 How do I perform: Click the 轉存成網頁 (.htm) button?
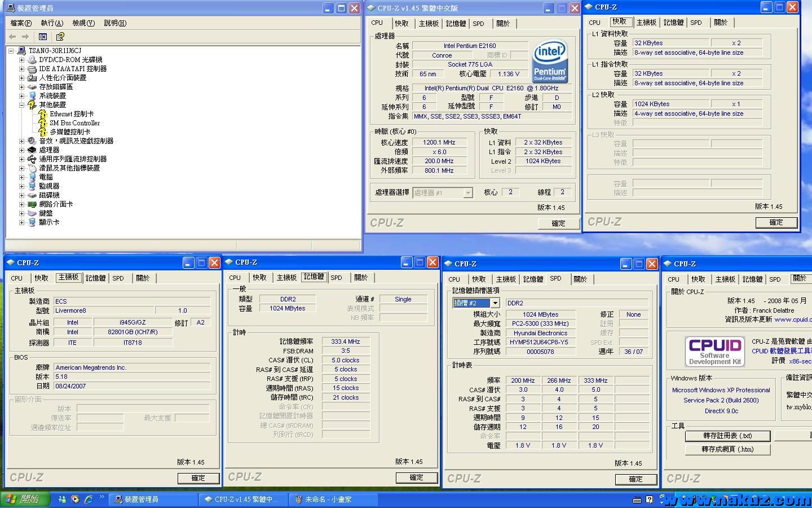point(727,449)
